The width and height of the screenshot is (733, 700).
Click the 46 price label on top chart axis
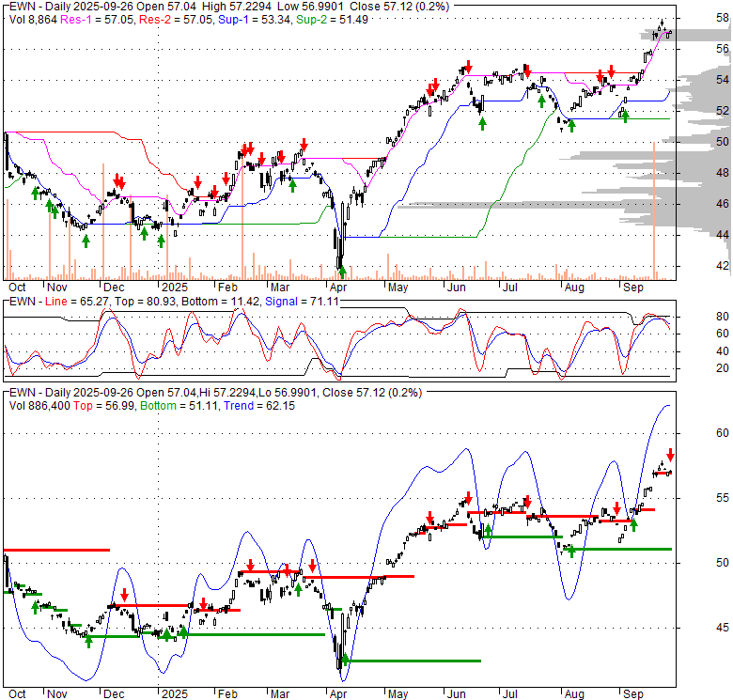[723, 204]
